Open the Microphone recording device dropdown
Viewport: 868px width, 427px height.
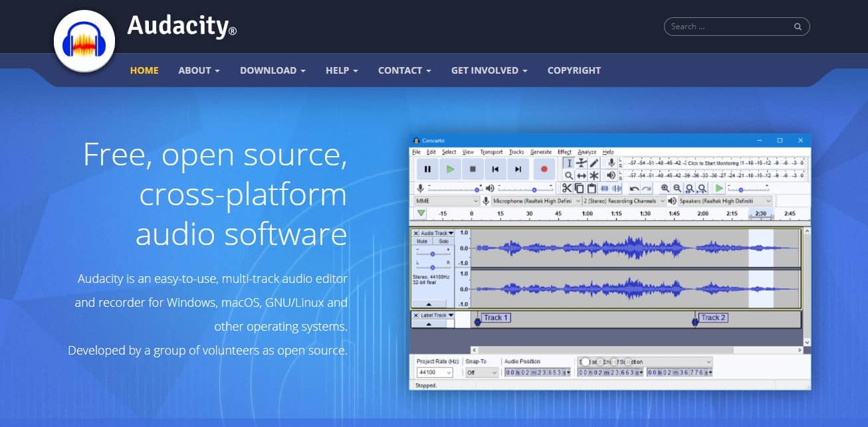click(536, 201)
